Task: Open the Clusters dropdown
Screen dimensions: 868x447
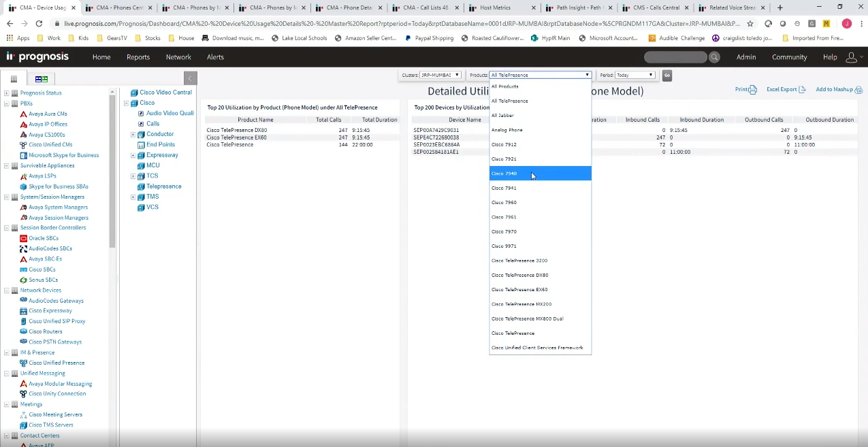Action: (x=440, y=75)
